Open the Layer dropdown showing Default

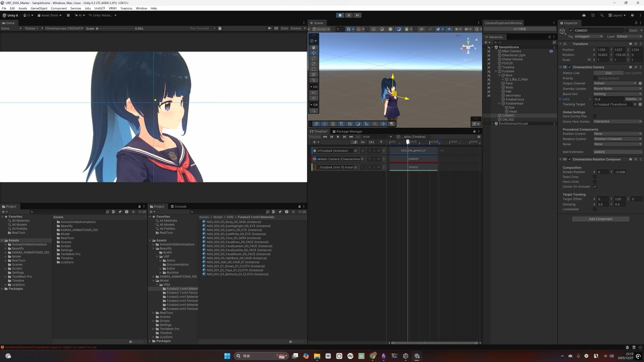click(x=629, y=36)
